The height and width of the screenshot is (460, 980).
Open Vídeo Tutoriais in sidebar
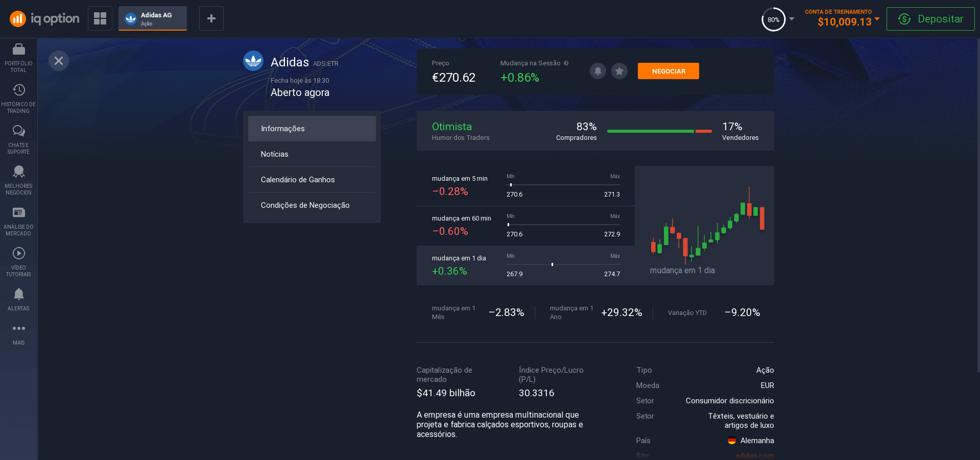coord(18,262)
